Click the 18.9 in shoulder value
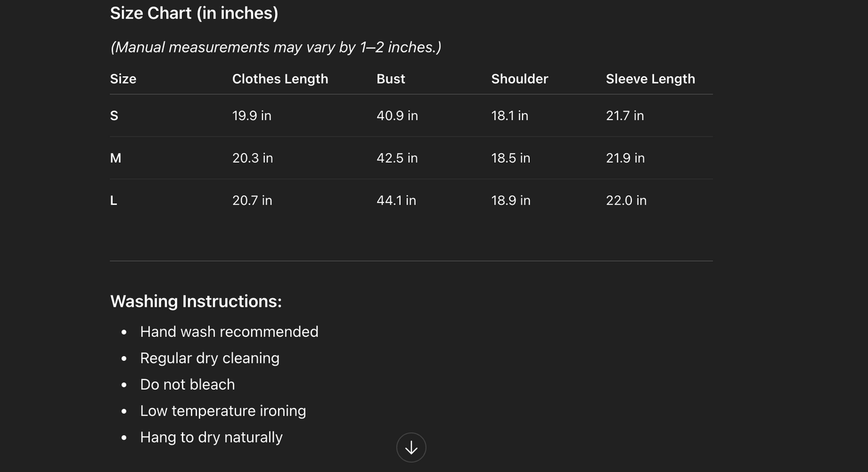Viewport: 868px width, 472px height. 511,201
